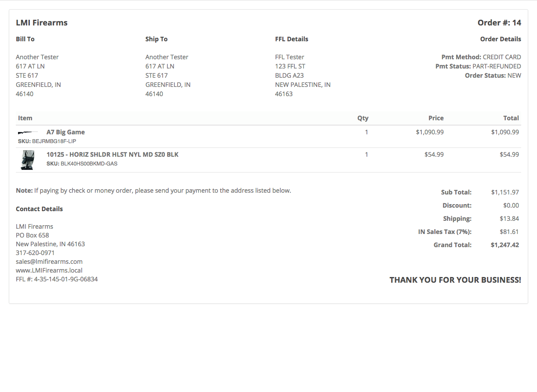Click the 'Order Details' section heading
537x392 pixels.
[501, 39]
